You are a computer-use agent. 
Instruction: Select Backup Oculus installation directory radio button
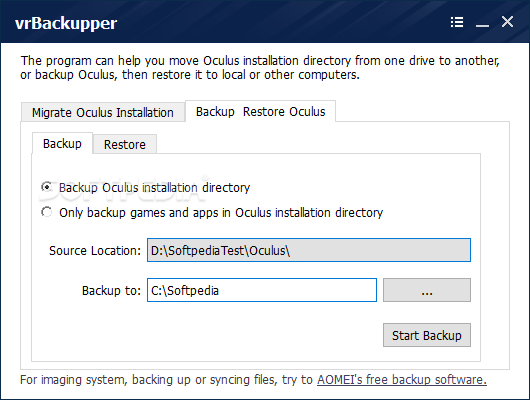pyautogui.click(x=46, y=187)
